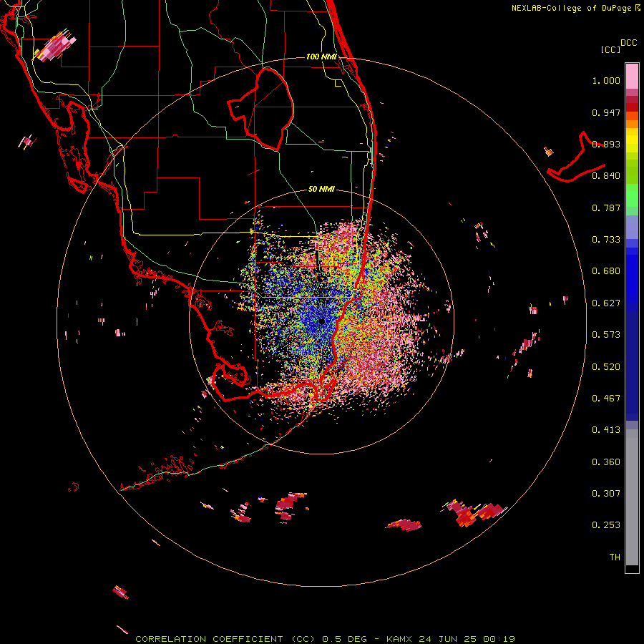The image size is (644, 644).
Task: Click the 0.520 color scale value
Action: pyautogui.click(x=606, y=367)
